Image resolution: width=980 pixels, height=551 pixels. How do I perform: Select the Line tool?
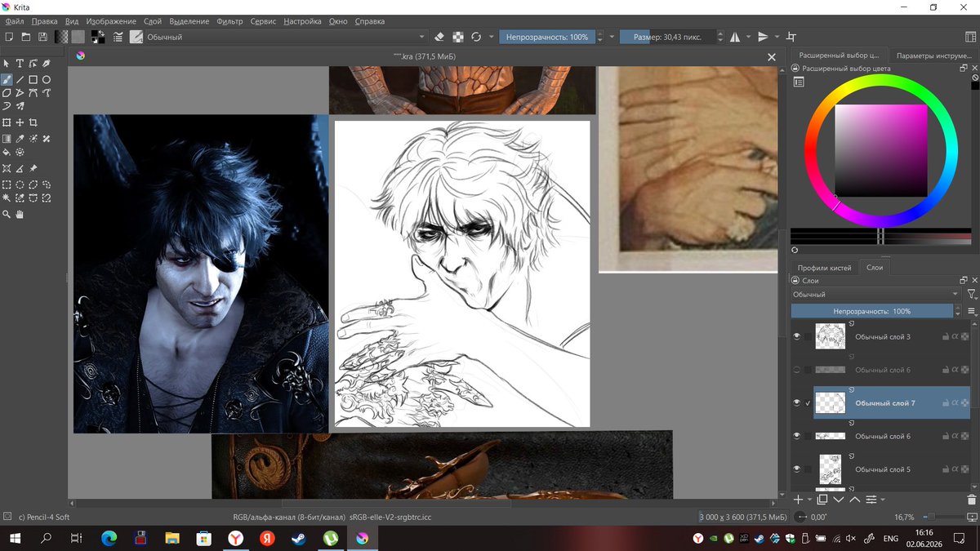coord(20,80)
